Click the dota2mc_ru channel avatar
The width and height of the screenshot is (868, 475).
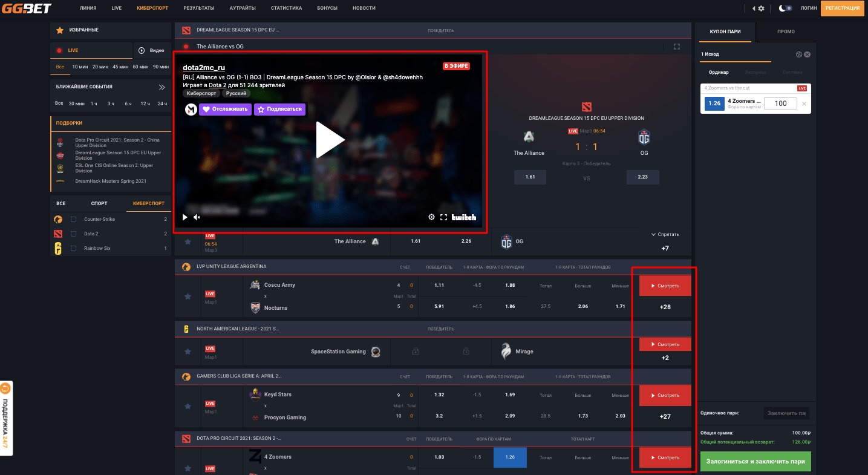(190, 110)
